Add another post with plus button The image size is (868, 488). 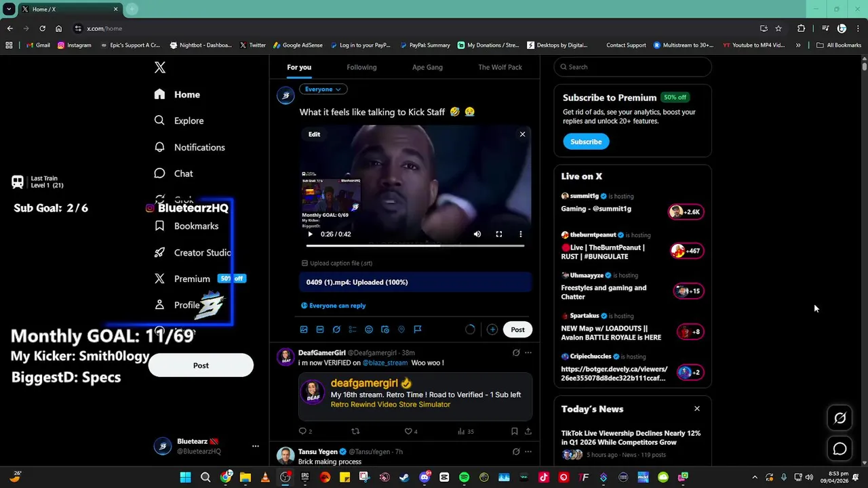coord(492,329)
